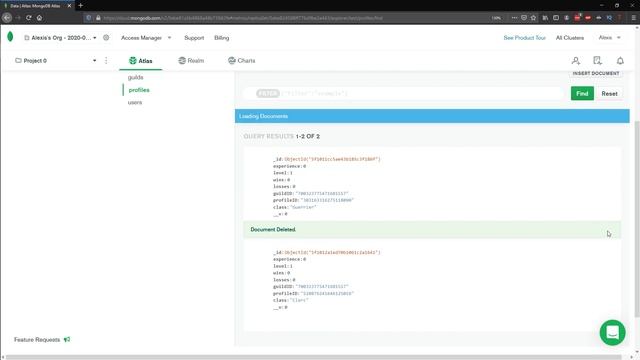
Task: Click the green Find button
Action: click(x=582, y=93)
